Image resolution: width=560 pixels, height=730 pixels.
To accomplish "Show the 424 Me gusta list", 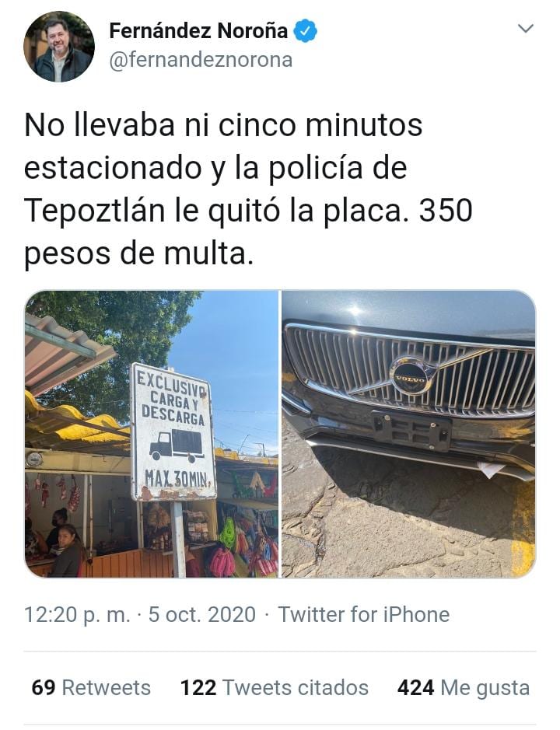I will [464, 688].
